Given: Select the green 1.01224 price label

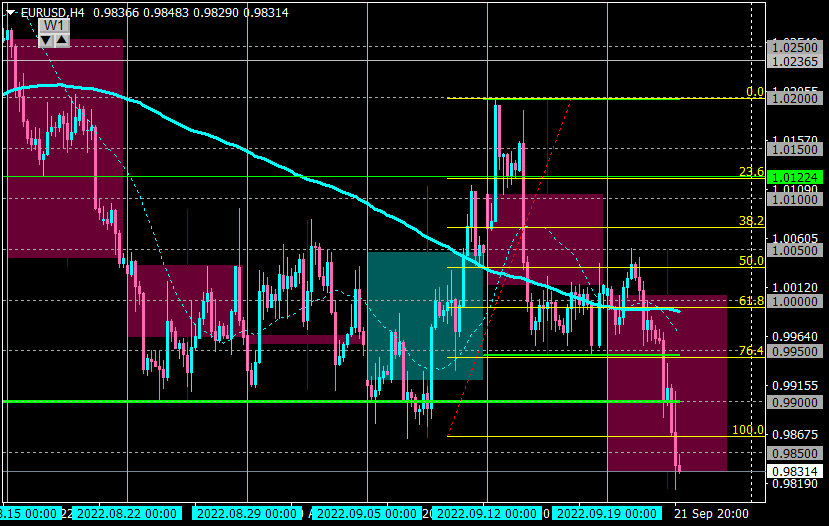Looking at the screenshot, I should pos(795,177).
